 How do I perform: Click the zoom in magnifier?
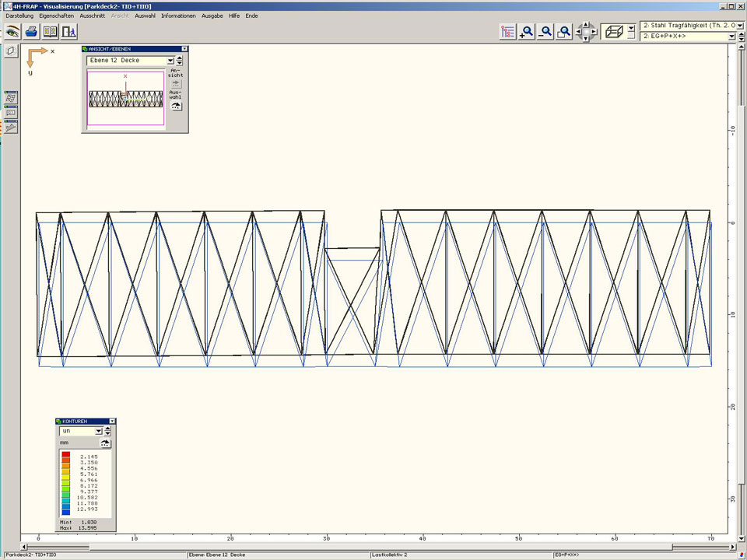pos(527,32)
